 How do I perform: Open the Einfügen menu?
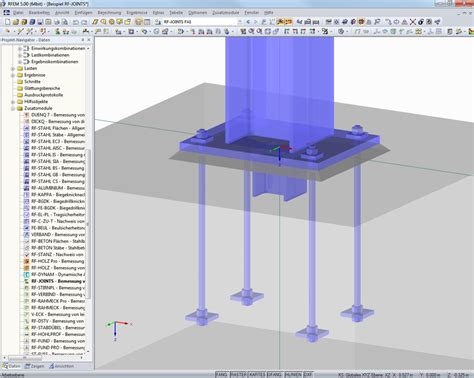83,13
